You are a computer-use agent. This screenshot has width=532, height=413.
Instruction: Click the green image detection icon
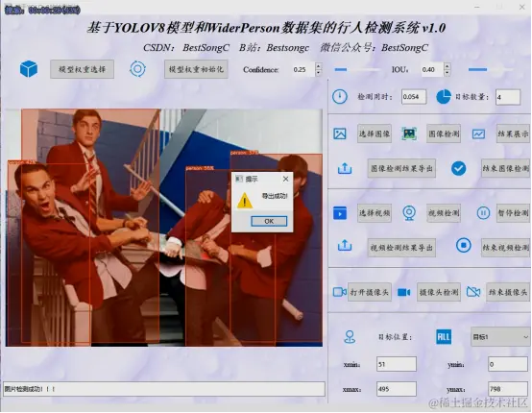[x=409, y=134]
